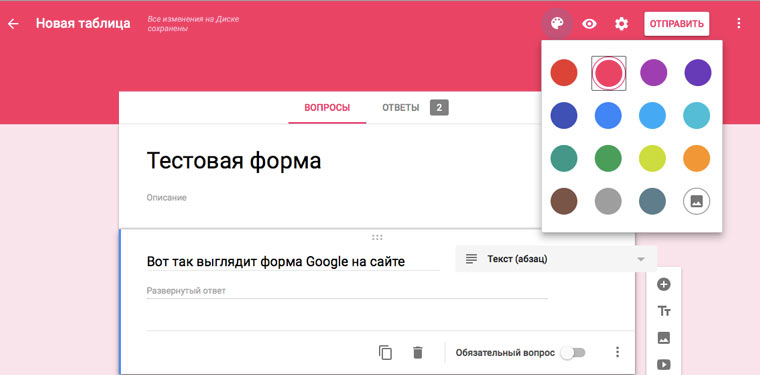760x375 pixels.
Task: Open the question's three-dot options menu
Action: coord(617,352)
